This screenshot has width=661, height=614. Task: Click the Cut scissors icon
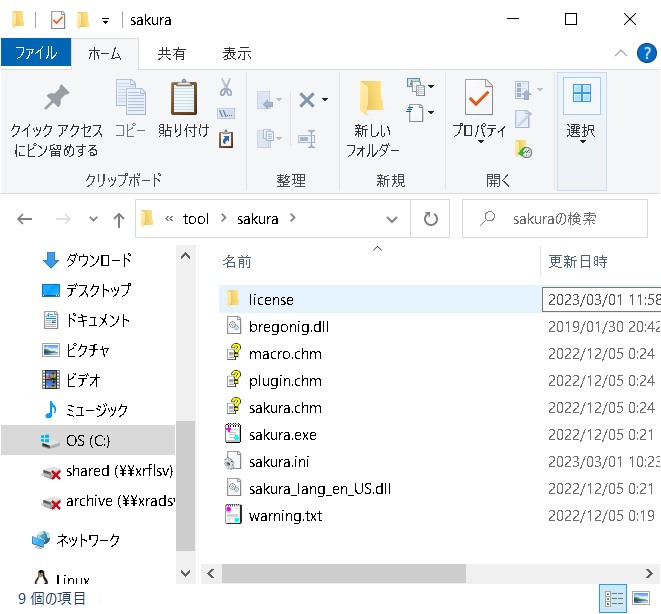tap(226, 87)
